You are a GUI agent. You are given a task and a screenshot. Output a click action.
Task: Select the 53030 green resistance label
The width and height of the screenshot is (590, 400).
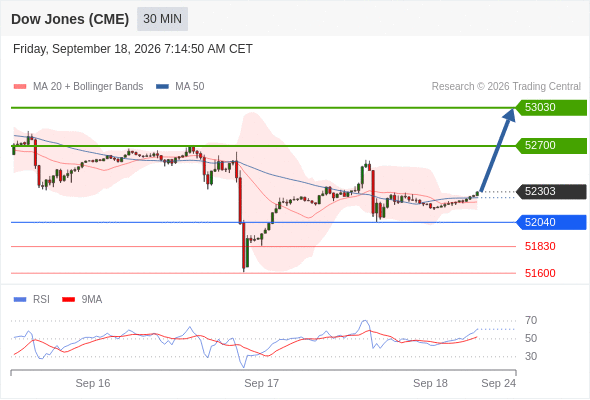(x=551, y=108)
